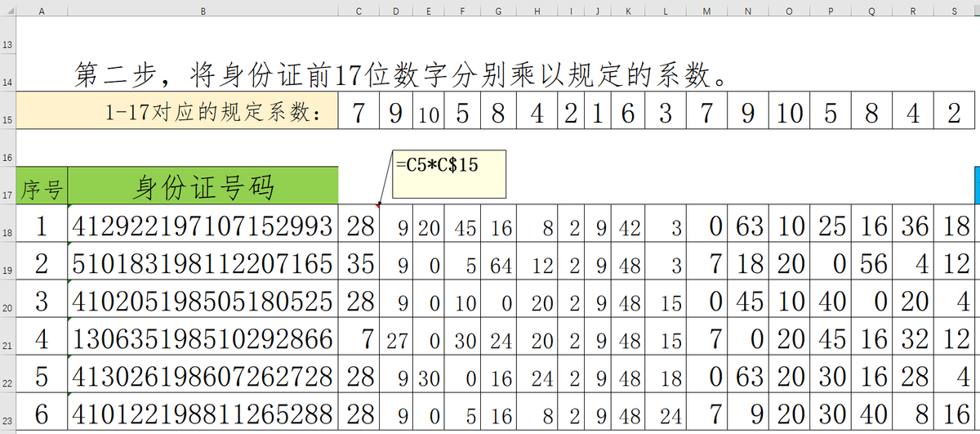Select ID number 410205198505180525
Viewport: 980px width, 434px height.
[x=203, y=299]
